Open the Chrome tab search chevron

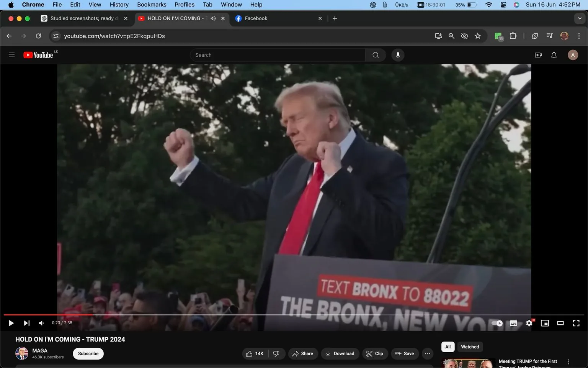click(579, 18)
